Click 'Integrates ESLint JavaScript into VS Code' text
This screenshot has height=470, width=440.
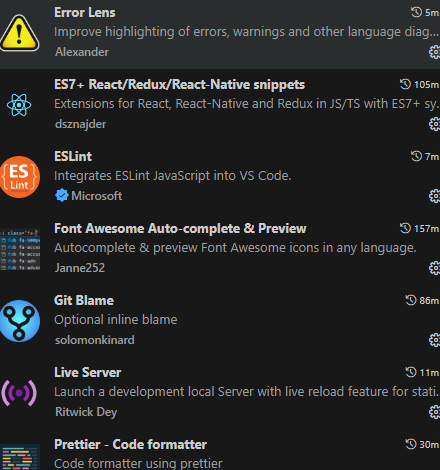173,176
